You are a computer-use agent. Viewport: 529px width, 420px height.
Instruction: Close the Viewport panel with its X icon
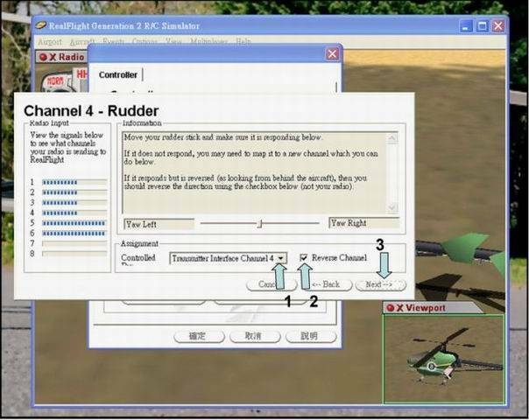(x=399, y=308)
